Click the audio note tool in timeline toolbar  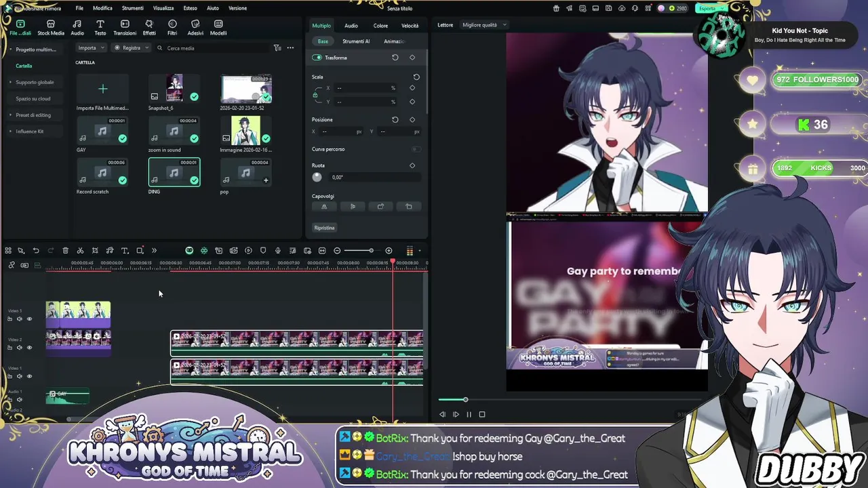coord(110,251)
